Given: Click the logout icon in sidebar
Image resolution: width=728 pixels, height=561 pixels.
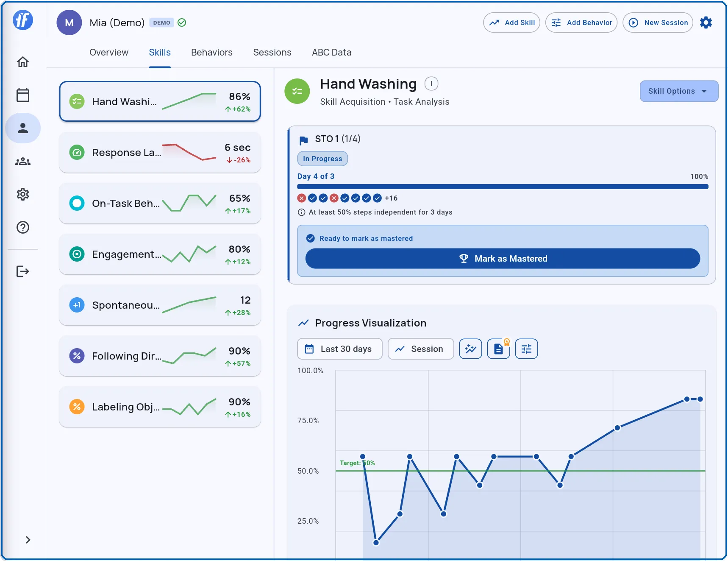Looking at the screenshot, I should point(23,271).
